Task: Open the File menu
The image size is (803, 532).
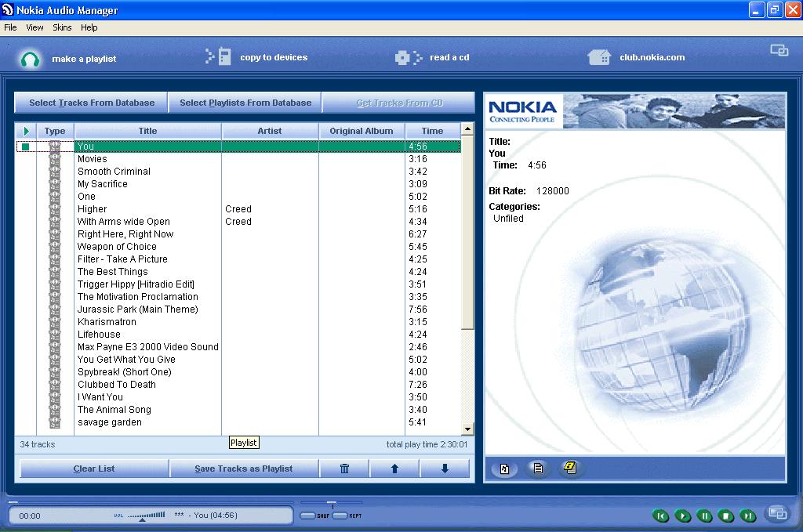Action: pyautogui.click(x=10, y=27)
